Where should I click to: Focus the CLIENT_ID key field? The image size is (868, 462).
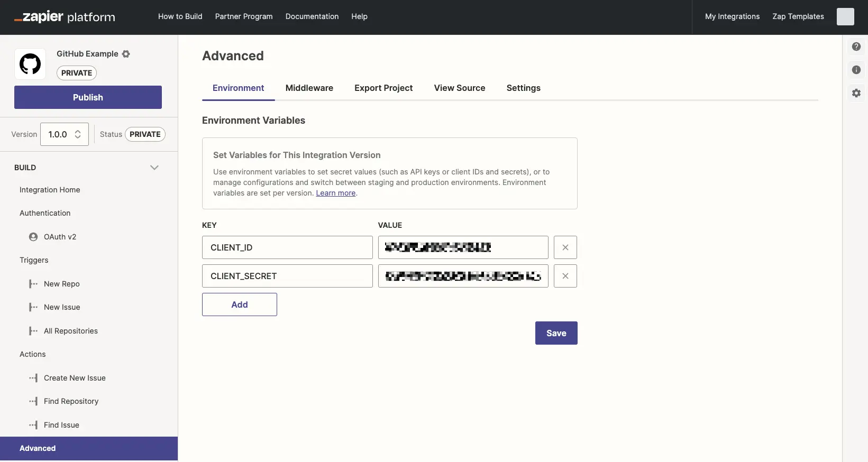pos(287,247)
